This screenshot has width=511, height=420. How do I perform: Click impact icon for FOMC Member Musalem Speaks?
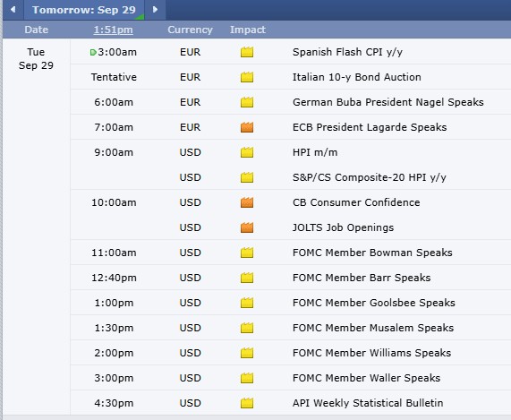247,328
